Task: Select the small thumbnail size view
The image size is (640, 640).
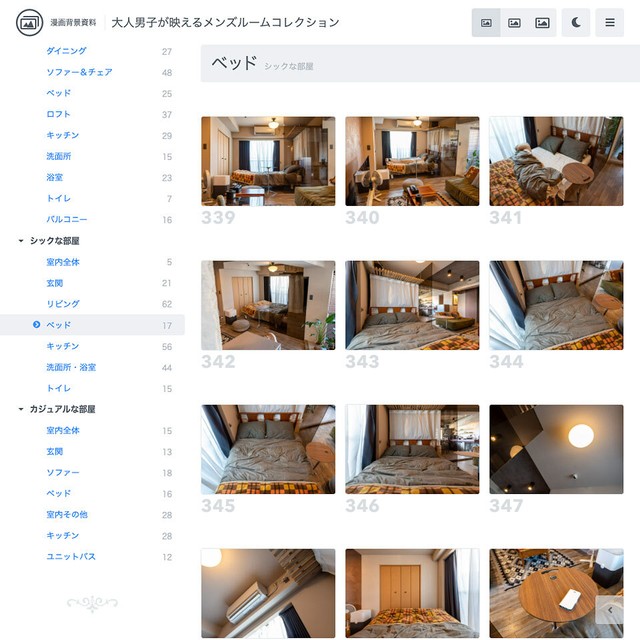Action: [x=486, y=22]
